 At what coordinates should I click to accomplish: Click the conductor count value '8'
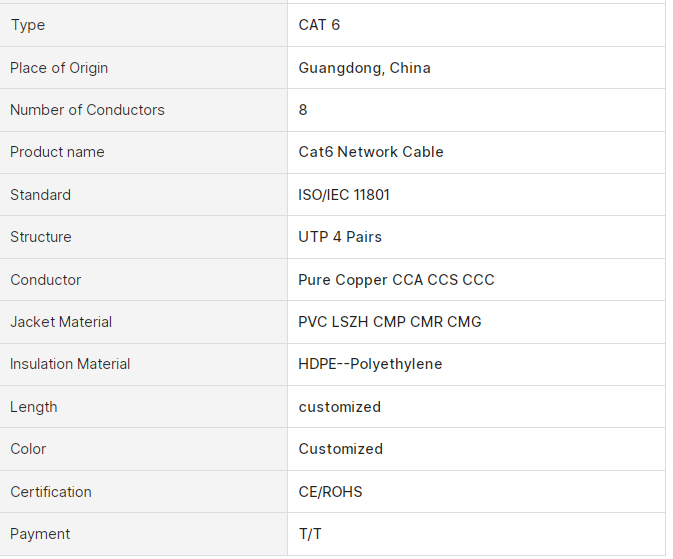(x=303, y=110)
